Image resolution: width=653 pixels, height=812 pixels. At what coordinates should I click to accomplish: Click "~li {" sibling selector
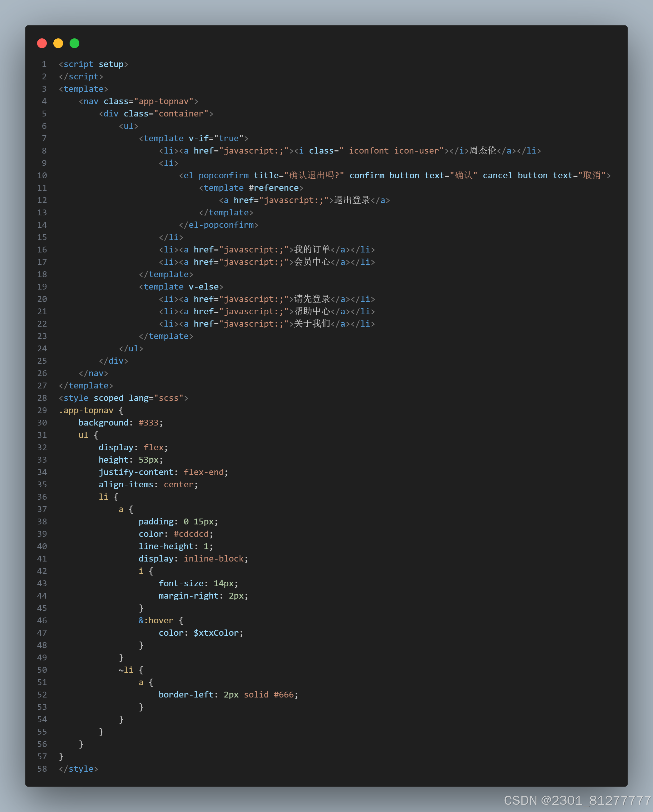pos(131,670)
